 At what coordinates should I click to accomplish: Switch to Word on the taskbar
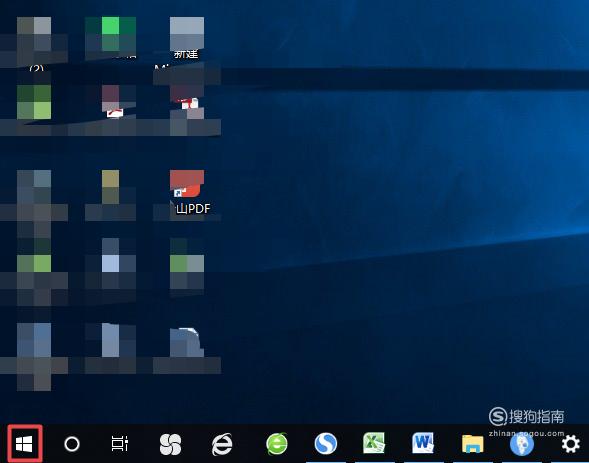coord(423,443)
